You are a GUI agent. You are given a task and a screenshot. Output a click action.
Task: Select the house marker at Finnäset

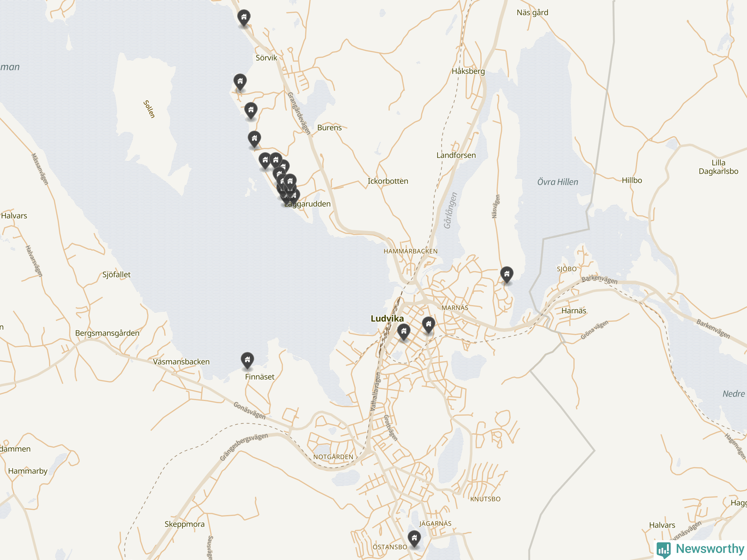point(247,360)
